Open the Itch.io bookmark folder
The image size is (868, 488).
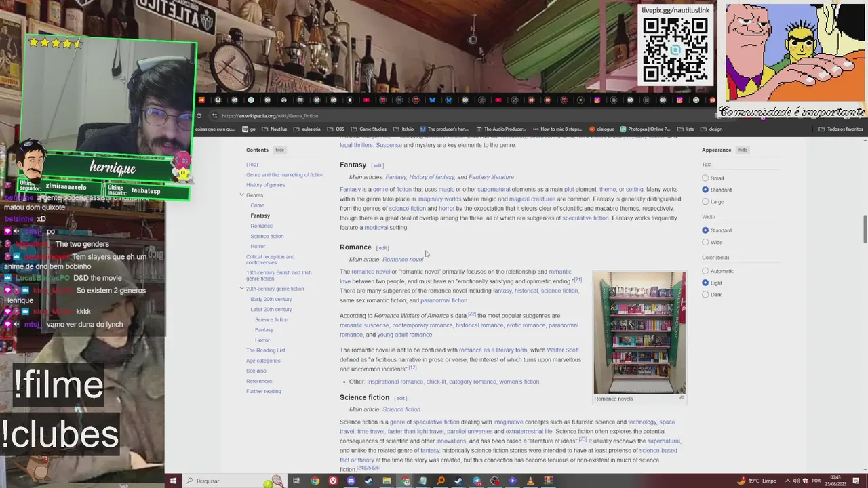pos(403,129)
